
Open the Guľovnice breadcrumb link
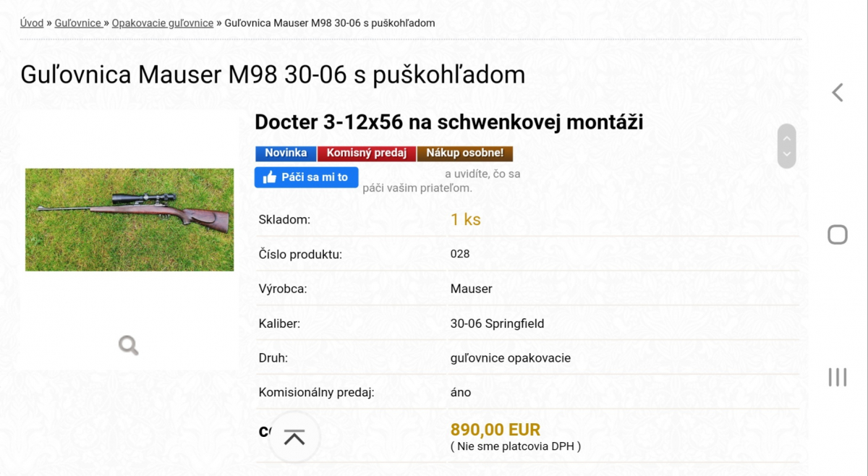point(78,23)
